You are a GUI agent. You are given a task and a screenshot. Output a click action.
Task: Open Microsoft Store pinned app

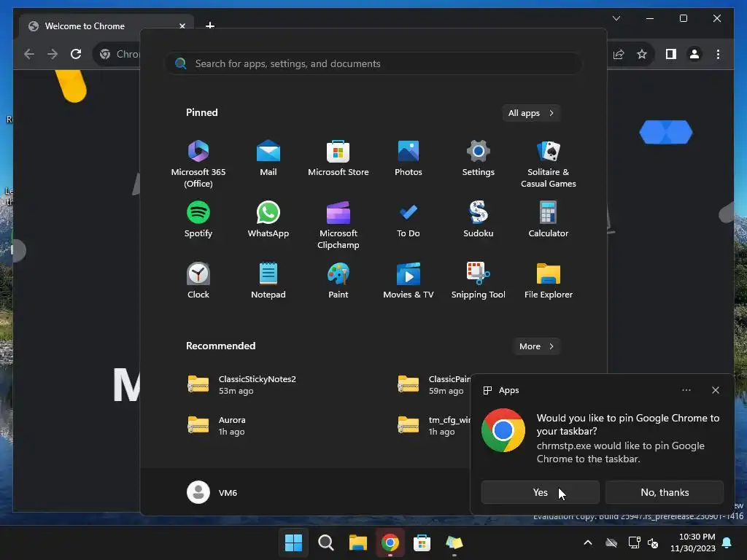click(x=338, y=158)
